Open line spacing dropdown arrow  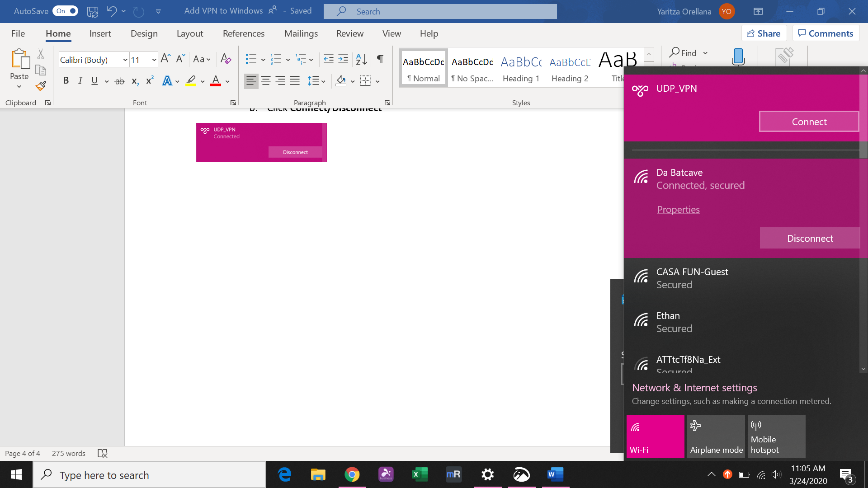[x=323, y=81]
